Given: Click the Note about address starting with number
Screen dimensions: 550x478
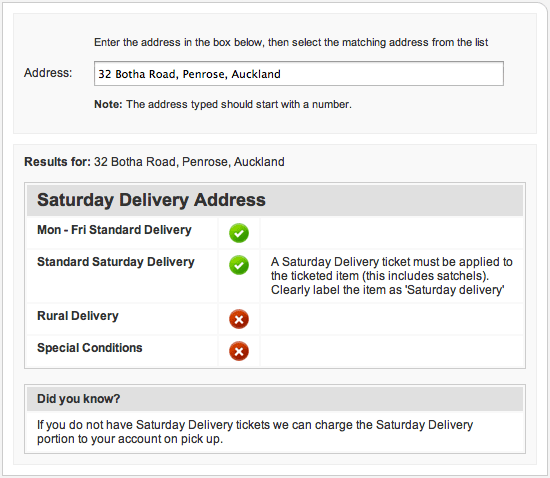Looking at the screenshot, I should (223, 105).
